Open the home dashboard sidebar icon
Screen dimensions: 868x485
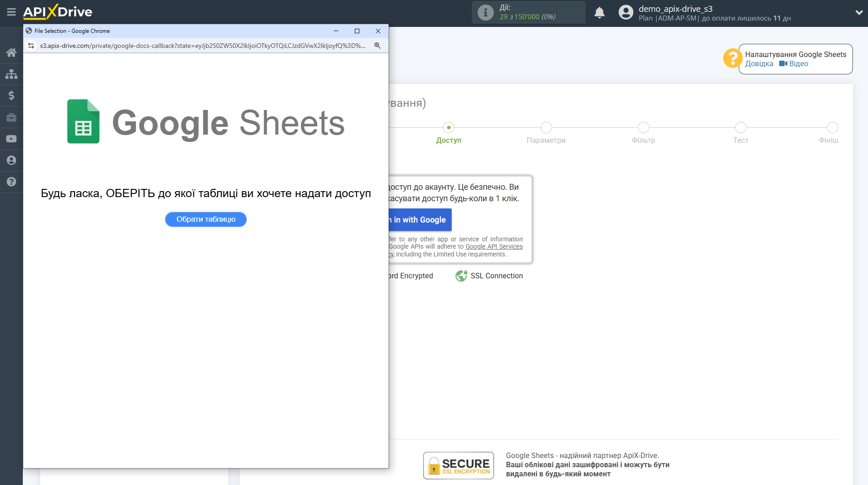[x=11, y=52]
